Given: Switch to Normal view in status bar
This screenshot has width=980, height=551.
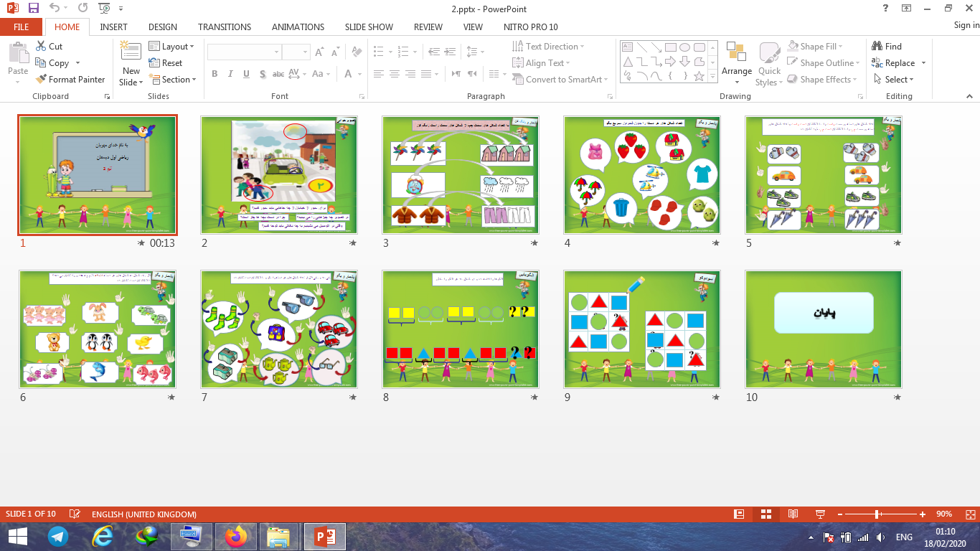Looking at the screenshot, I should pyautogui.click(x=739, y=514).
